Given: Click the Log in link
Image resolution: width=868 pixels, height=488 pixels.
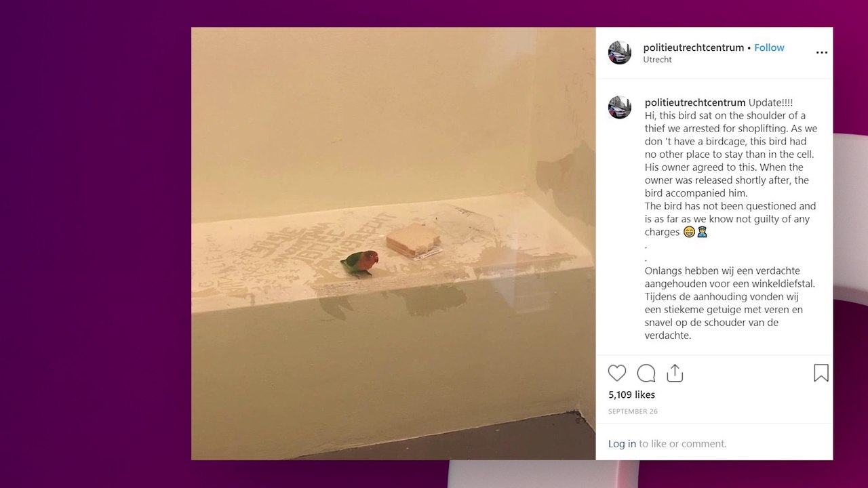Looking at the screenshot, I should pyautogui.click(x=622, y=444).
